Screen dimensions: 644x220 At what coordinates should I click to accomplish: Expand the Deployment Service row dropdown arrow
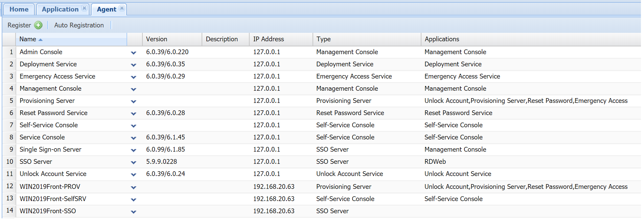(134, 65)
